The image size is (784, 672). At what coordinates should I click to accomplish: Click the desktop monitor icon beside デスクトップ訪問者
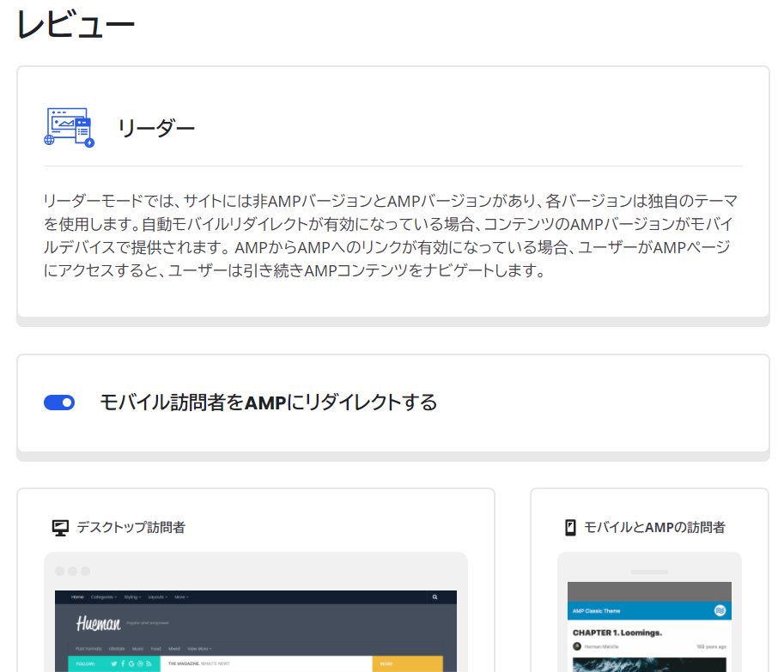coord(60,528)
